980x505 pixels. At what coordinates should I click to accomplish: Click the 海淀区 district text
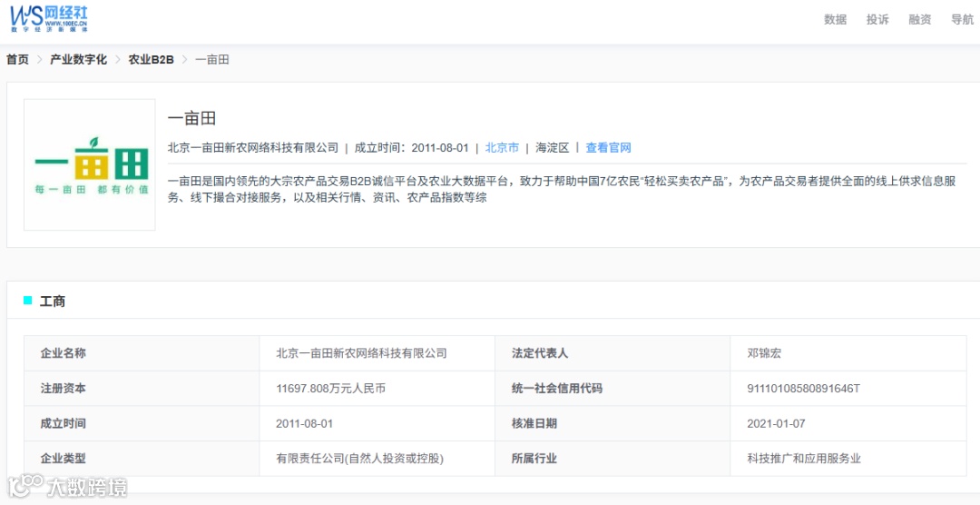pyautogui.click(x=553, y=148)
